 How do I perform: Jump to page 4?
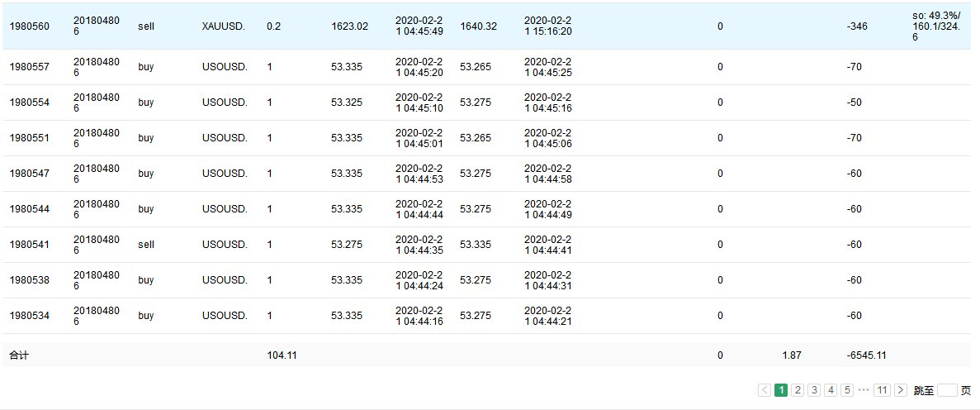(831, 390)
